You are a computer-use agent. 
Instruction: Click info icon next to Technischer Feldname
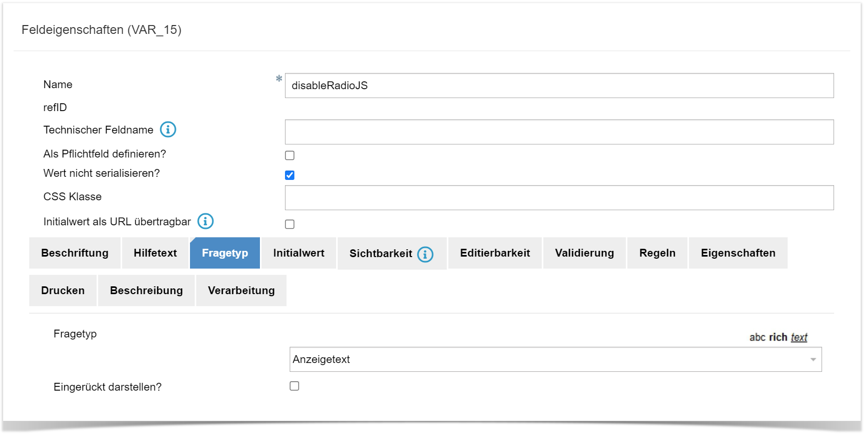[168, 129]
